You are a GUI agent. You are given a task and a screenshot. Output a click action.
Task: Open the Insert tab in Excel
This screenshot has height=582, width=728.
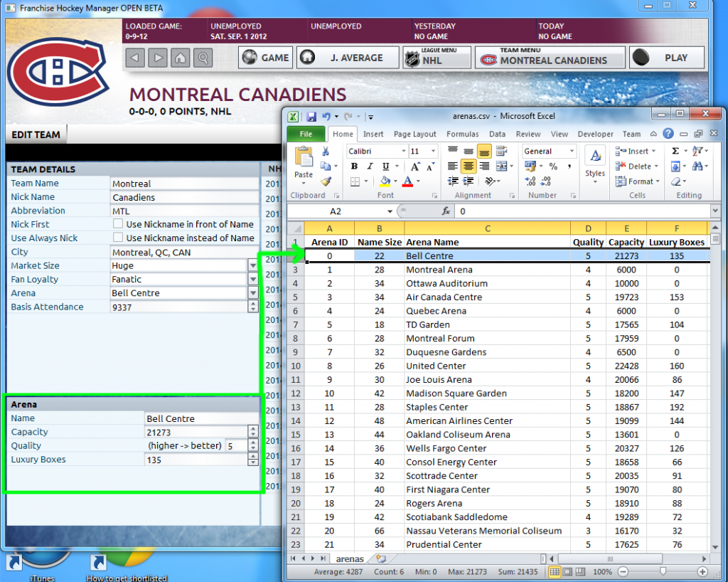coord(373,134)
